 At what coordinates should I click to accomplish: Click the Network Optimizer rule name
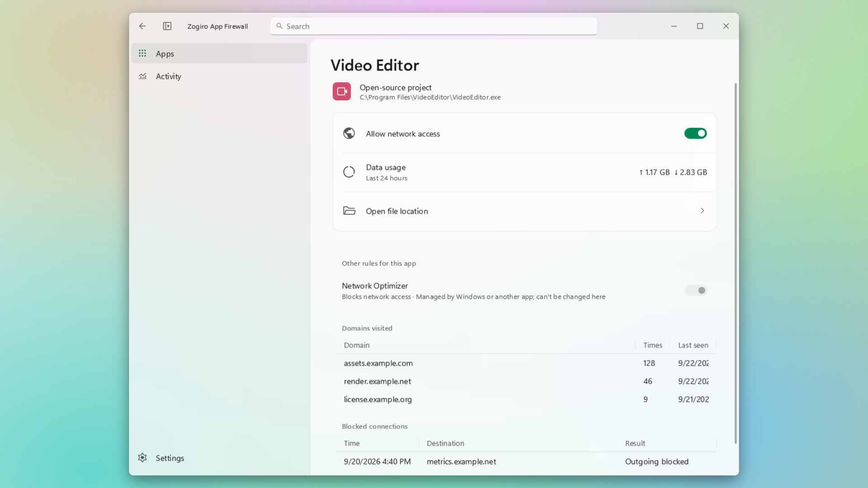pos(375,286)
